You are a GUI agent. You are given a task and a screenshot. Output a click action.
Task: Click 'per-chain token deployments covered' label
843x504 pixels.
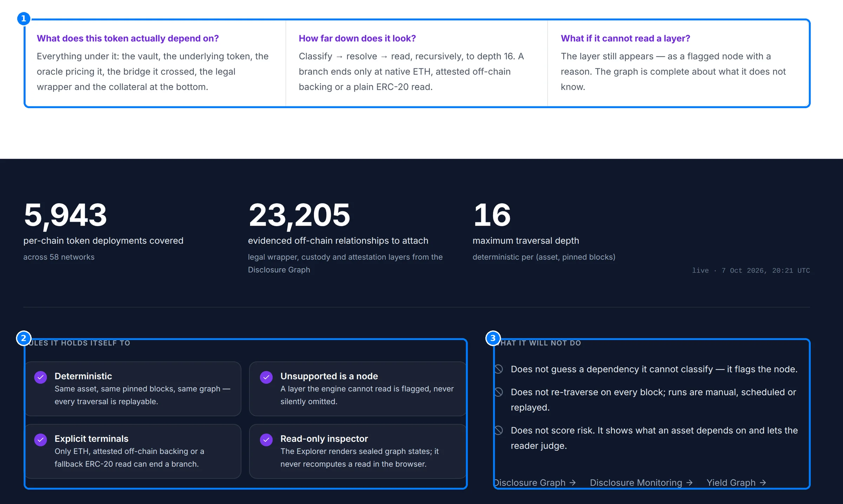click(103, 241)
